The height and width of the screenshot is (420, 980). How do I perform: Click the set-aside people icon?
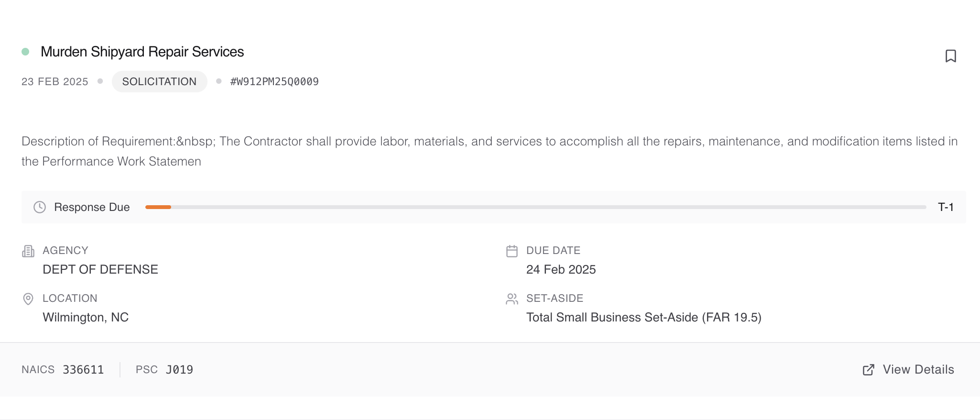point(512,299)
